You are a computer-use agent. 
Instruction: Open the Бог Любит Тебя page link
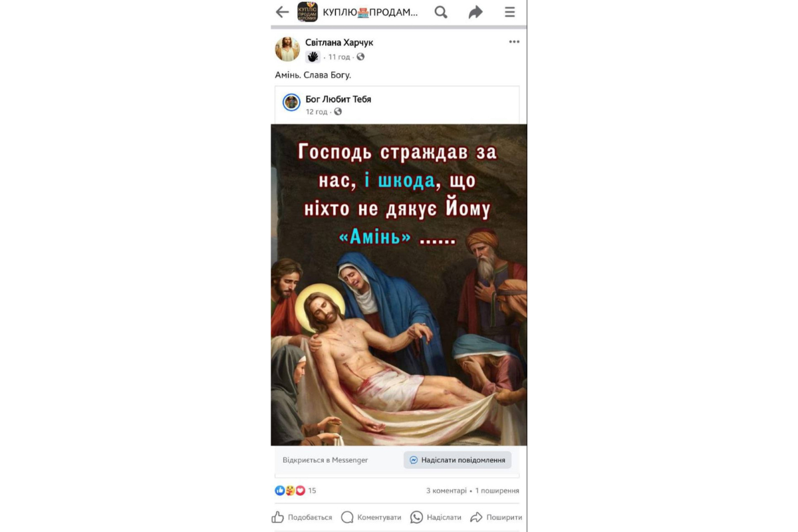coord(338,99)
